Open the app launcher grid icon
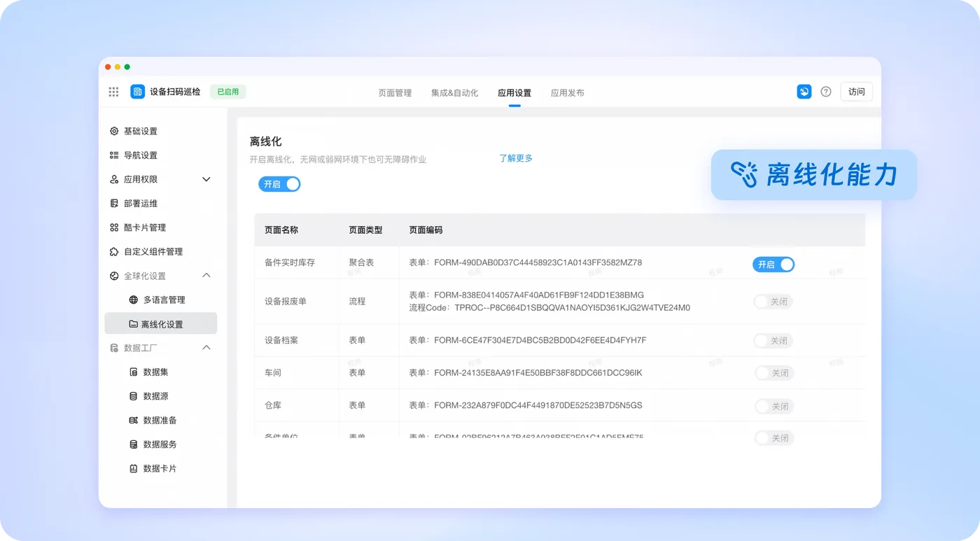The height and width of the screenshot is (541, 980). (x=113, y=92)
